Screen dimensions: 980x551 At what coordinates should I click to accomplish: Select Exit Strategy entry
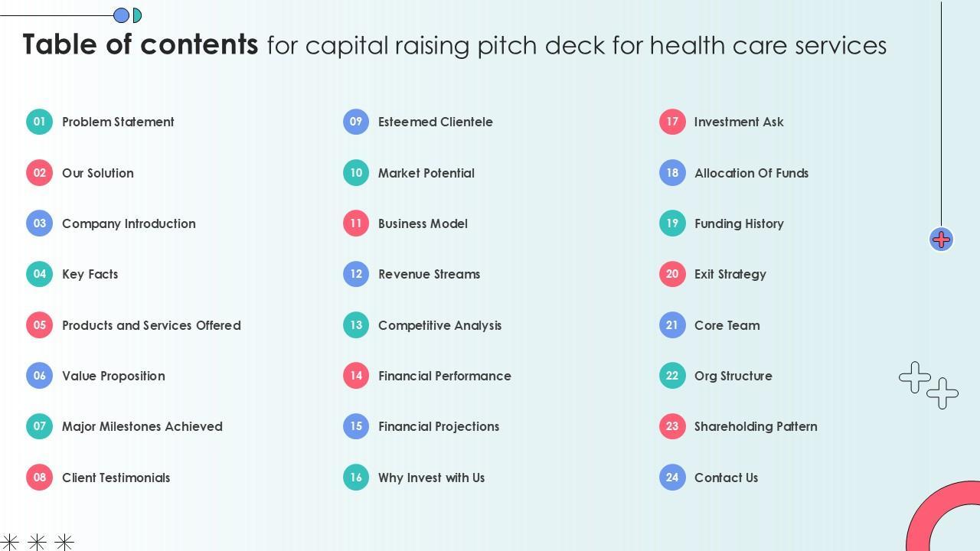click(730, 274)
